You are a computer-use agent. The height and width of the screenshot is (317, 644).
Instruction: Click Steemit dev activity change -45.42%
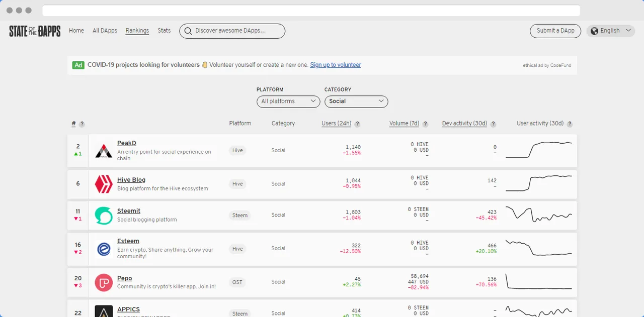[486, 218]
